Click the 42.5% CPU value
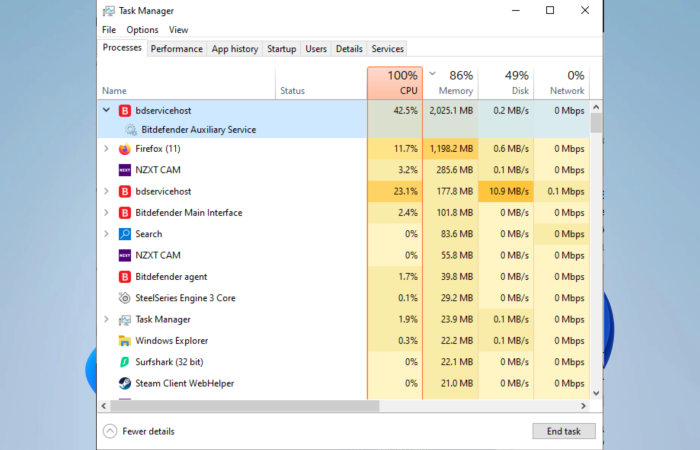Image resolution: width=700 pixels, height=450 pixels. [405, 111]
